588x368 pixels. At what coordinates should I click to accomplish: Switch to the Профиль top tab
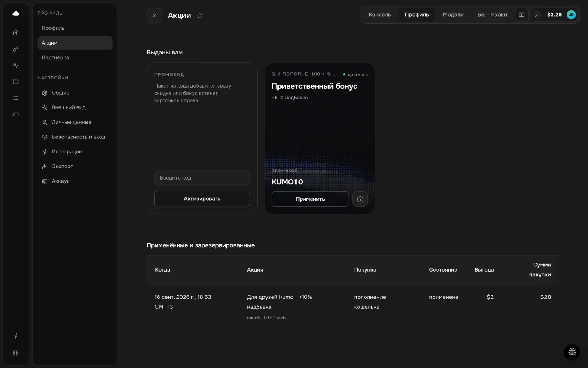417,15
